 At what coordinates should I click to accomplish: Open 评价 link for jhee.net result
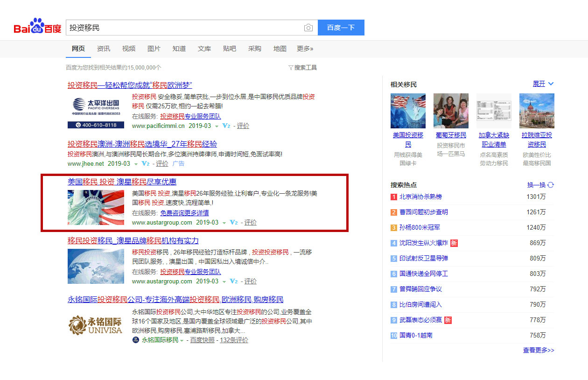coord(162,164)
